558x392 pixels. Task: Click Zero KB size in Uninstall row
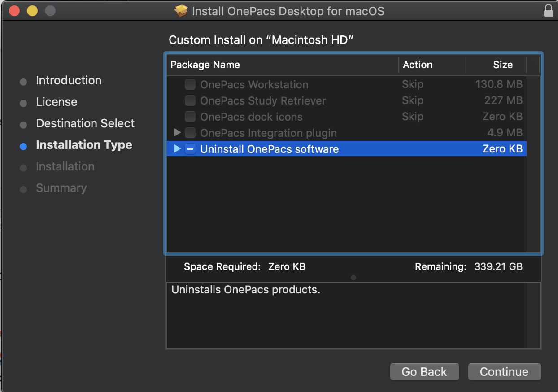point(502,149)
